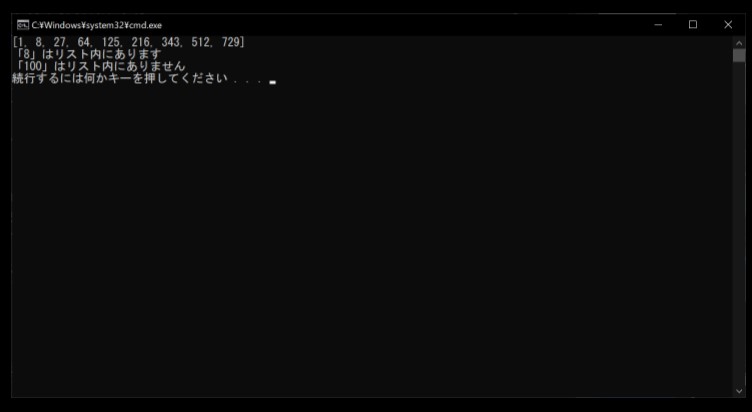Click the number 729 in the list output
The width and height of the screenshot is (752, 412).
pyautogui.click(x=230, y=42)
